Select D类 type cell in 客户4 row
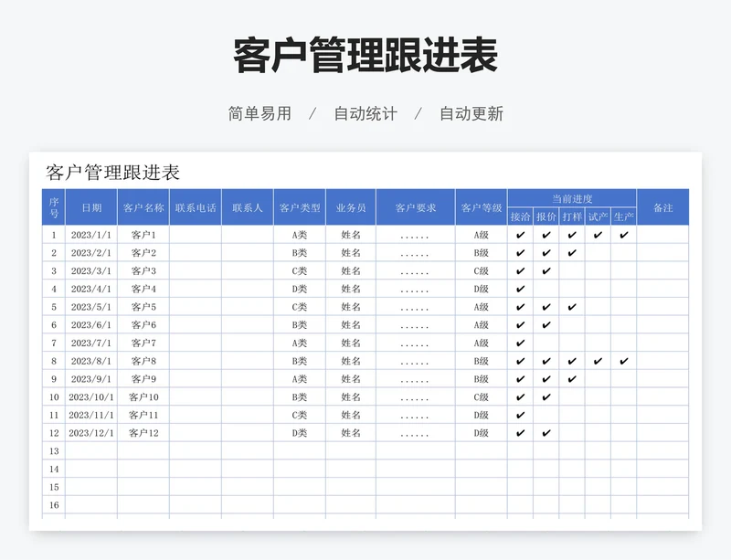731x560 pixels. [x=300, y=289]
